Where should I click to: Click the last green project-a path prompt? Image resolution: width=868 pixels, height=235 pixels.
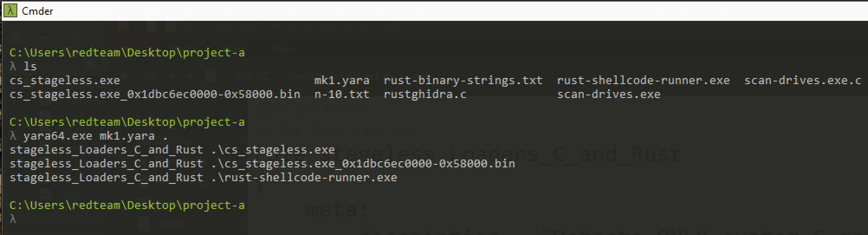127,206
